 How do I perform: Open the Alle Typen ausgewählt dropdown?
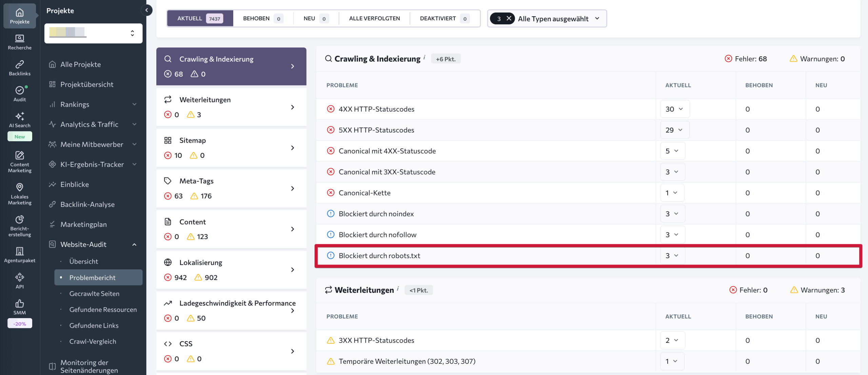[x=559, y=19]
